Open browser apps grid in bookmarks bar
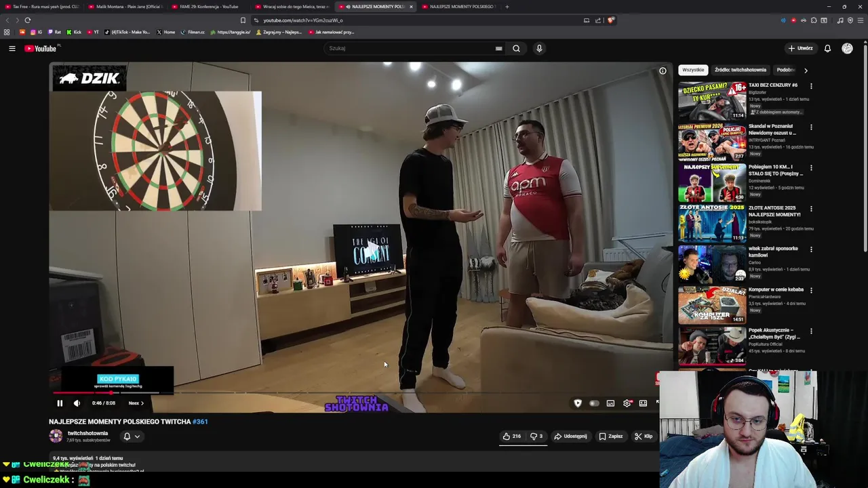The width and height of the screenshot is (868, 488). click(7, 32)
